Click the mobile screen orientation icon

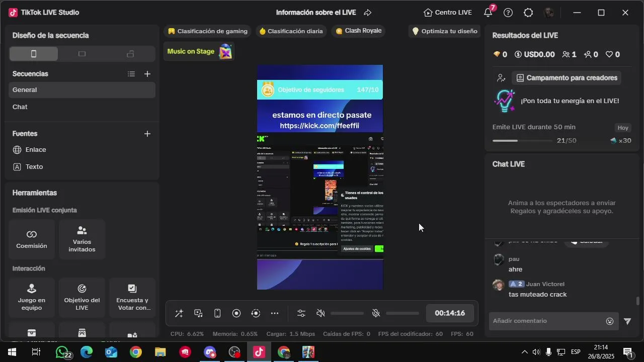pos(217,313)
